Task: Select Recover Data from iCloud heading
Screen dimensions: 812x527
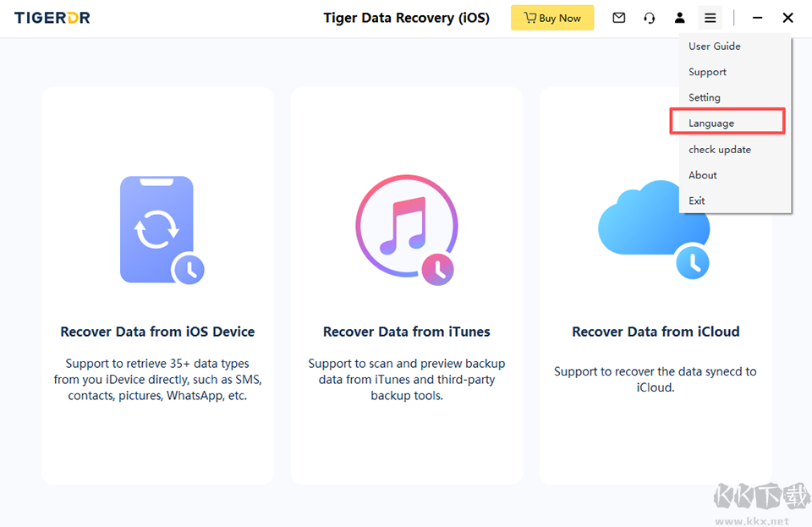Action: (x=656, y=332)
